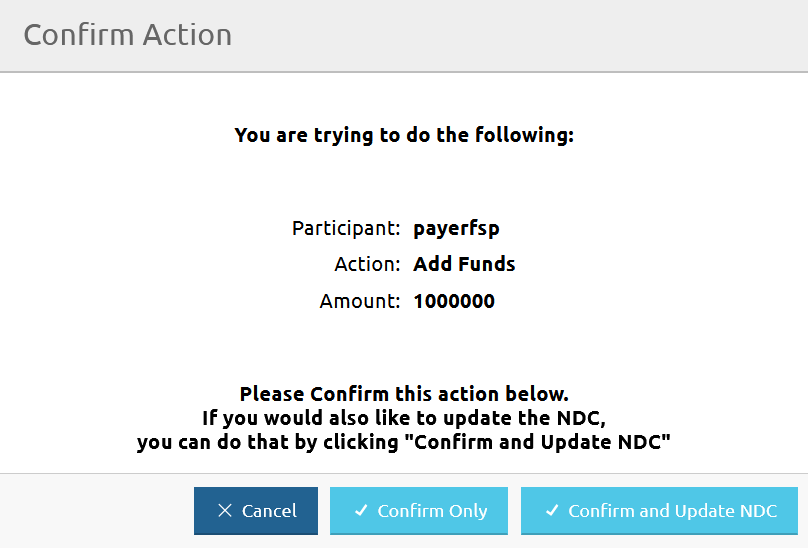Click the Action label
Screen dimensions: 808x553
(367, 265)
